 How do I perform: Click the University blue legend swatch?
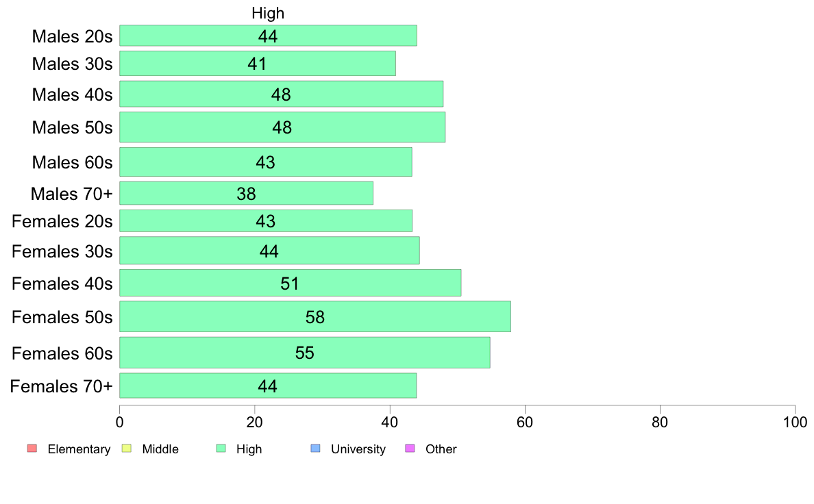[315, 449]
